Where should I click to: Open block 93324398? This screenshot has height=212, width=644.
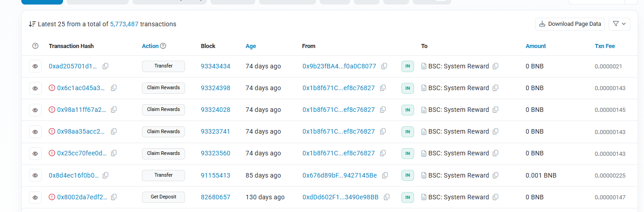tap(215, 88)
